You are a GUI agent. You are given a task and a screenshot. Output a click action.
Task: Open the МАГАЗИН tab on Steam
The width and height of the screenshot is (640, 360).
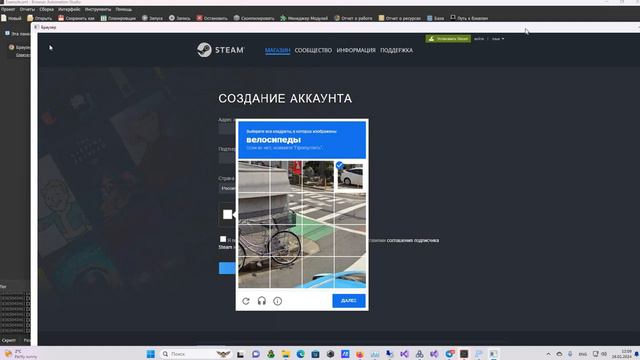tap(278, 50)
